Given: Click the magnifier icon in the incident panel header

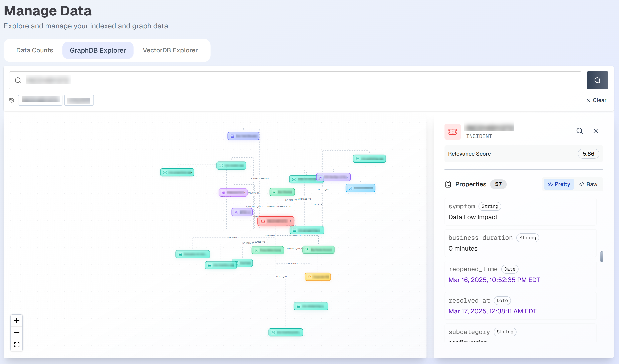Looking at the screenshot, I should click(580, 131).
